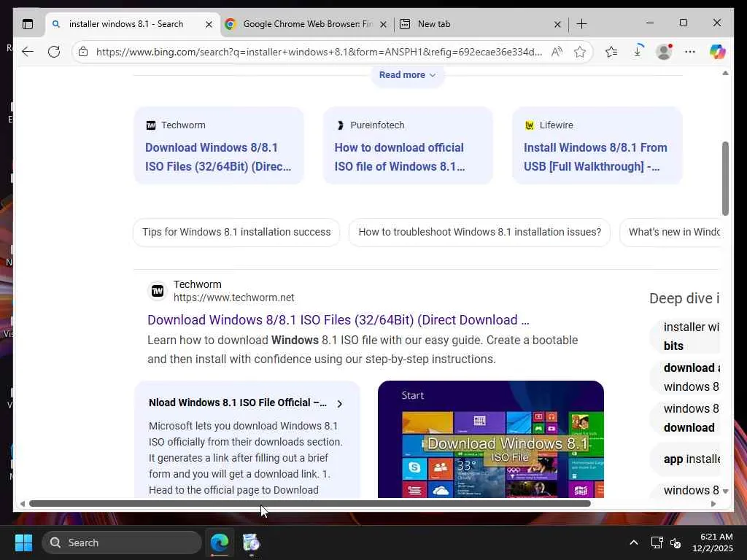Screen dimensions: 747x560
Task: Close the New tab tab
Action: pos(557,24)
